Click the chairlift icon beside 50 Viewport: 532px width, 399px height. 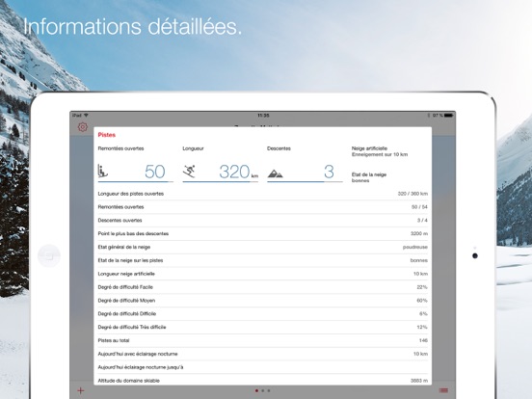click(102, 171)
